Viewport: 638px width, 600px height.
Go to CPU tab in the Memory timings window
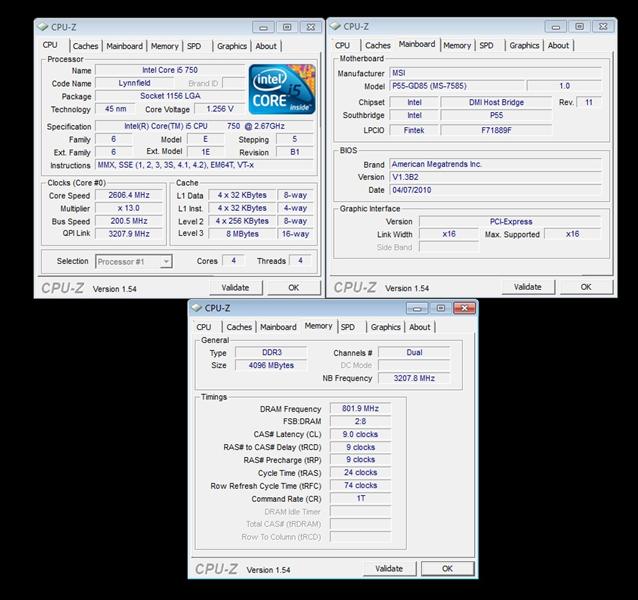tap(204, 327)
